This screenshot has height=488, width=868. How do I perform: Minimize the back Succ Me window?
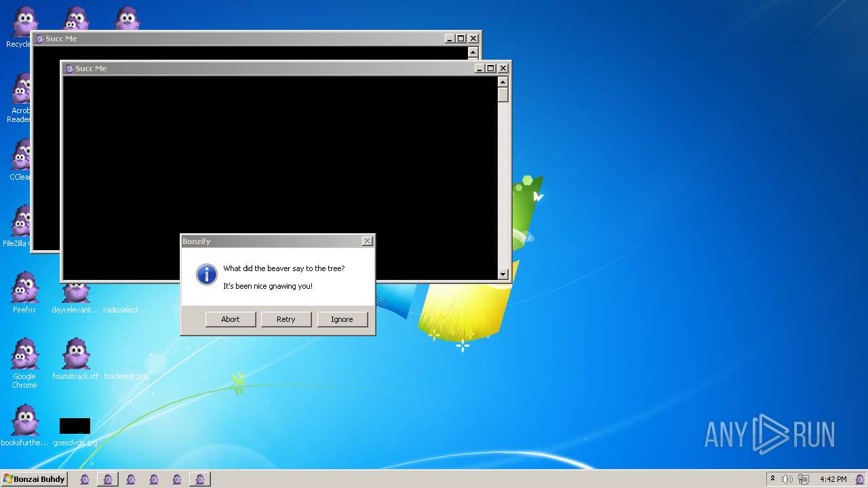pos(449,39)
